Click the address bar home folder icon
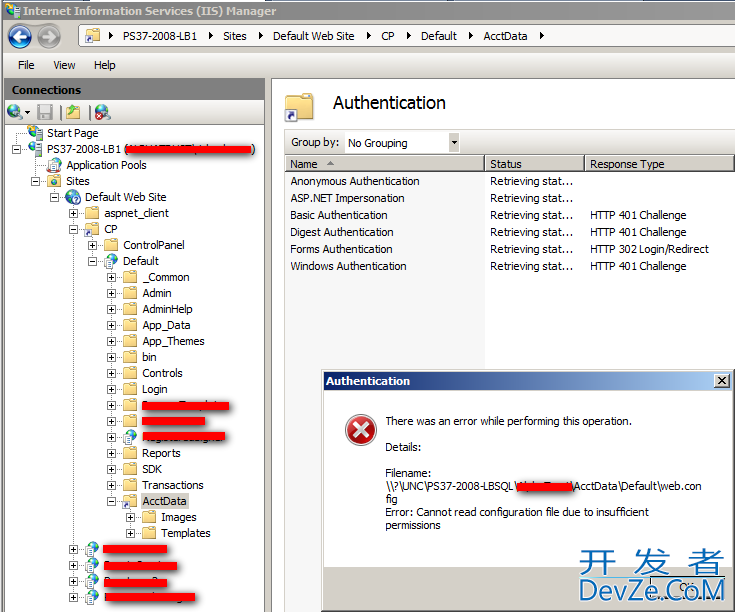The image size is (735, 612). tap(92, 36)
